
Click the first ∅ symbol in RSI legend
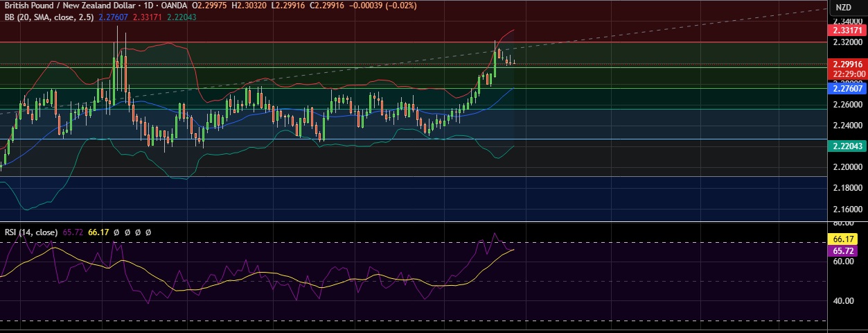[116, 232]
